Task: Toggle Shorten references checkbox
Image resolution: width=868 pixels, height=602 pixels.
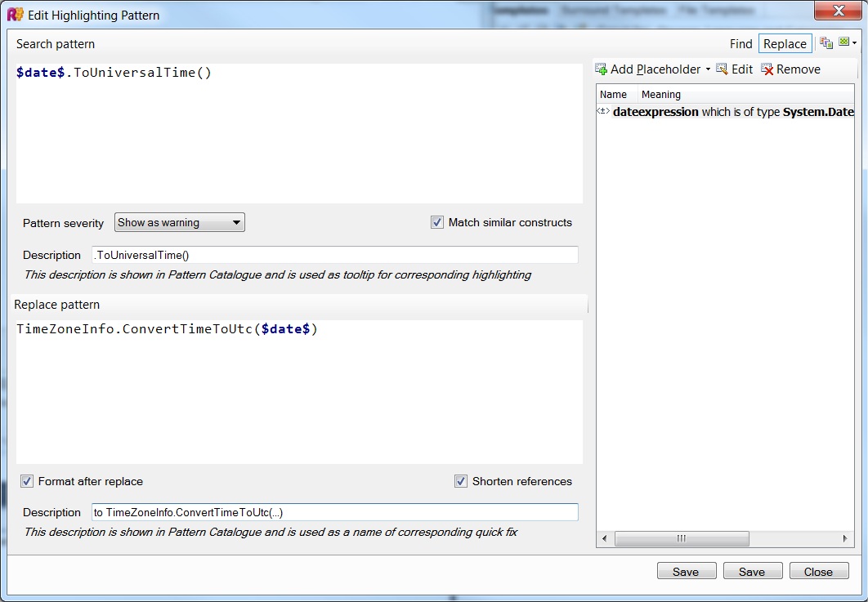Action: (x=461, y=481)
